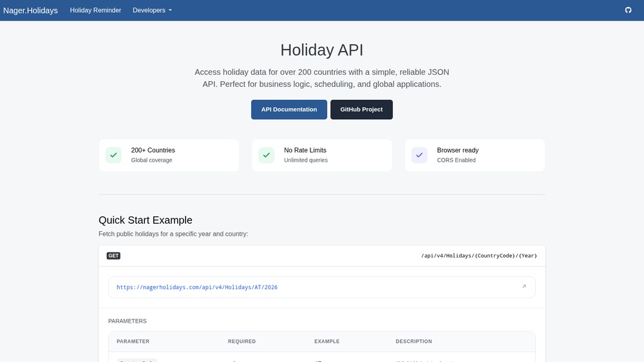This screenshot has width=644, height=362.
Task: Click the /api/v4/Holidays/{CountryCode}/{Year} endpoint path
Action: 479,256
